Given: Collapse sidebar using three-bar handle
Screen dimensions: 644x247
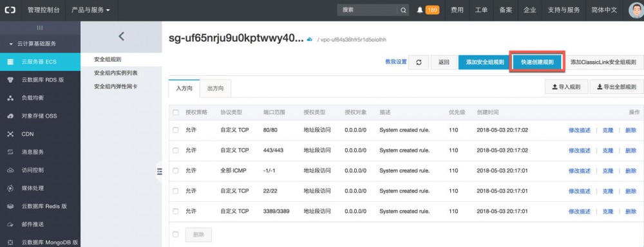Looking at the screenshot, I should [x=40, y=28].
